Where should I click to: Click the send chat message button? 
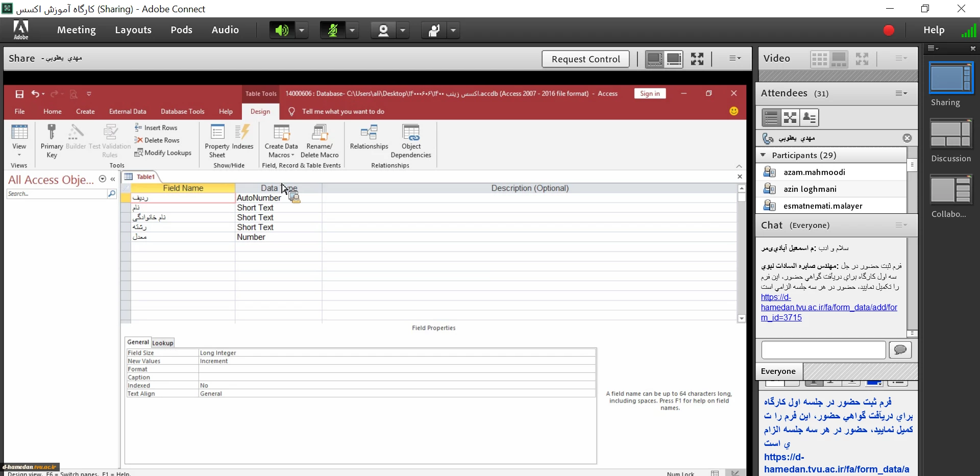[x=900, y=350]
